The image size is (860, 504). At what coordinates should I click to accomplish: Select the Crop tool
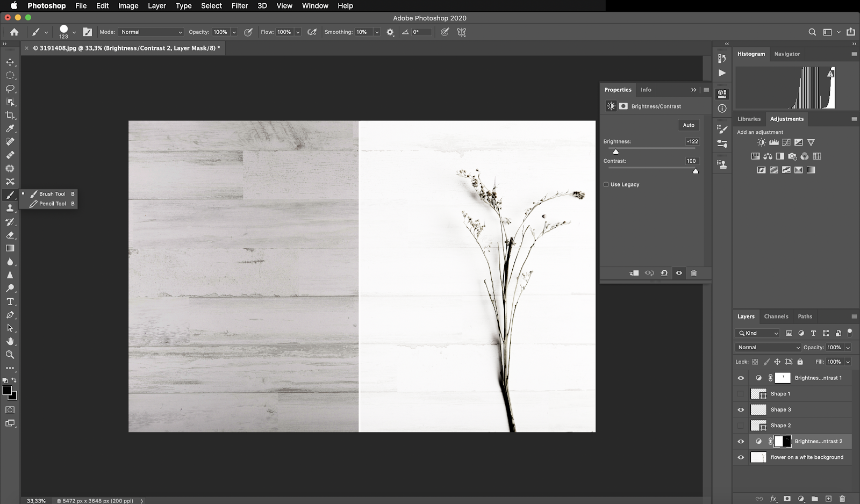10,116
